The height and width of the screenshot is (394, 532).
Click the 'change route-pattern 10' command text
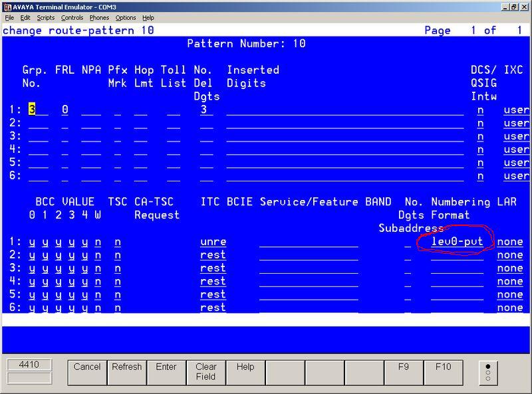[78, 31]
